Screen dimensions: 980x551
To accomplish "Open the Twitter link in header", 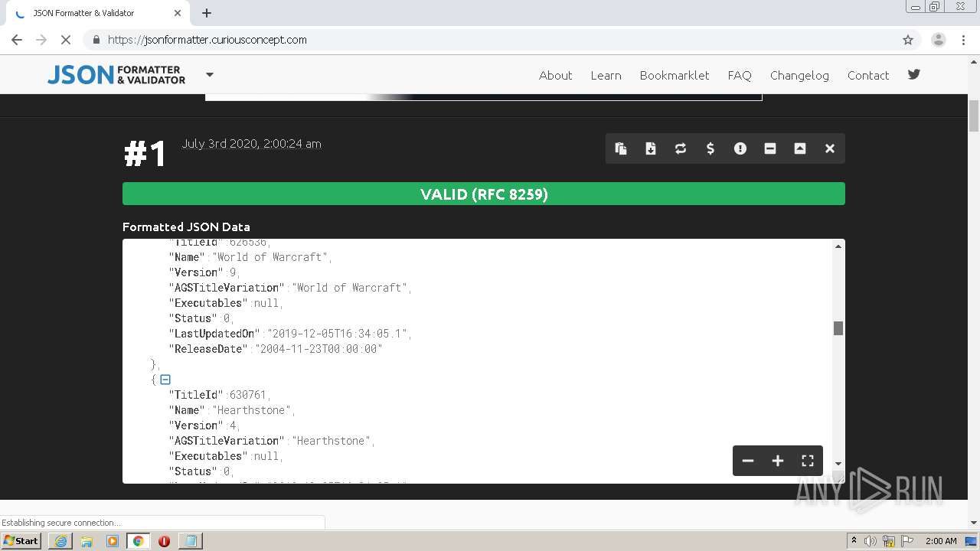I will click(914, 74).
